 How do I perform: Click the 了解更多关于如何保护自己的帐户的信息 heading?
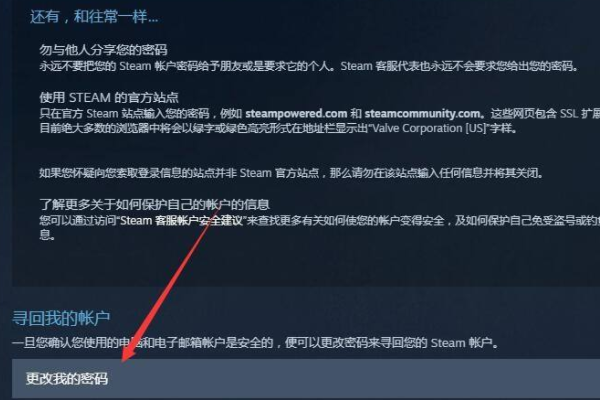point(155,204)
